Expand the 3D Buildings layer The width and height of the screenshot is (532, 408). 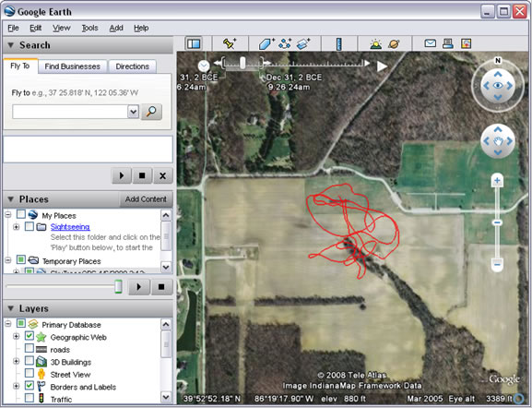(16, 361)
